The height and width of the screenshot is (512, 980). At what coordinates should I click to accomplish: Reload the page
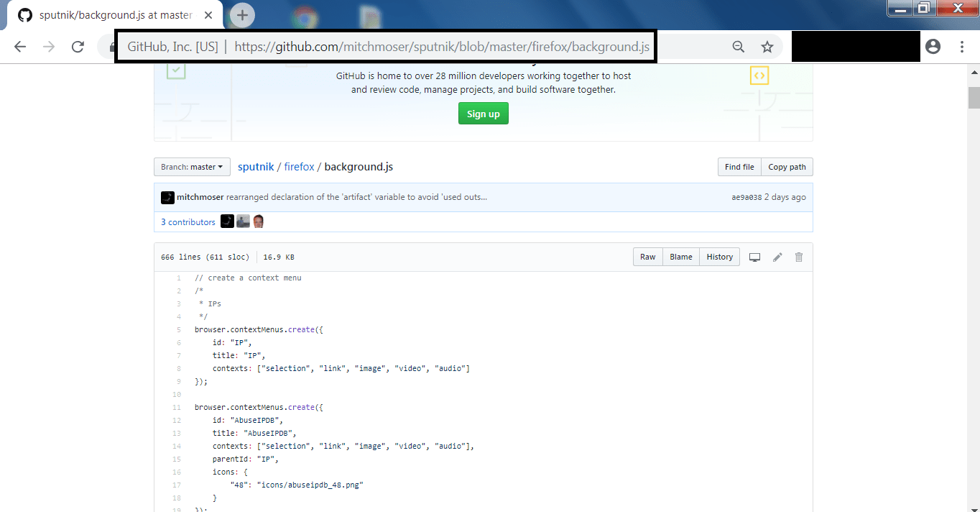[78, 45]
